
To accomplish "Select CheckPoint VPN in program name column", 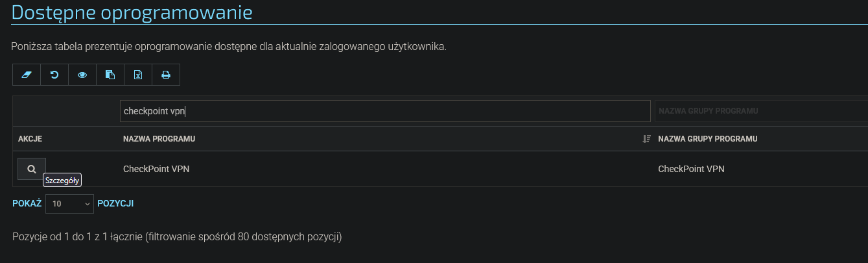I will point(156,169).
